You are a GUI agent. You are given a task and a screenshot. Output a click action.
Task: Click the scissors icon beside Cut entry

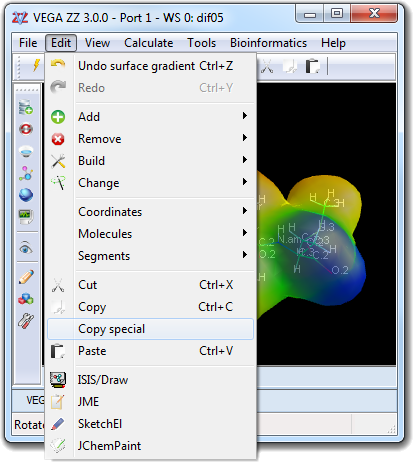coord(58,285)
